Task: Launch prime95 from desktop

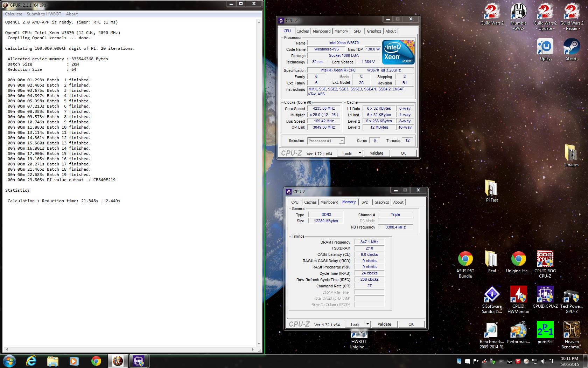Action: coord(545,332)
